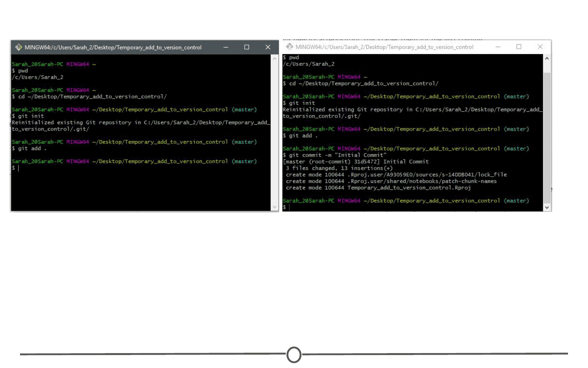This screenshot has height=368, width=588.
Task: Click Git Bash icon in right window title bar
Action: 289,47
